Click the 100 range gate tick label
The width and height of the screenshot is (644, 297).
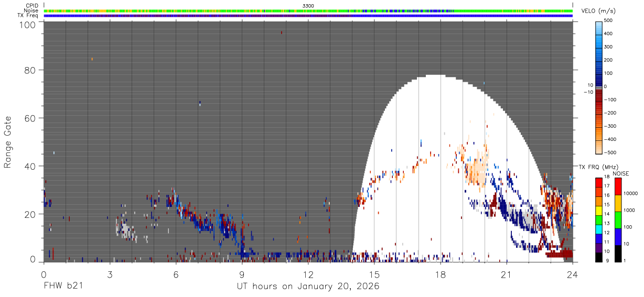pyautogui.click(x=27, y=24)
